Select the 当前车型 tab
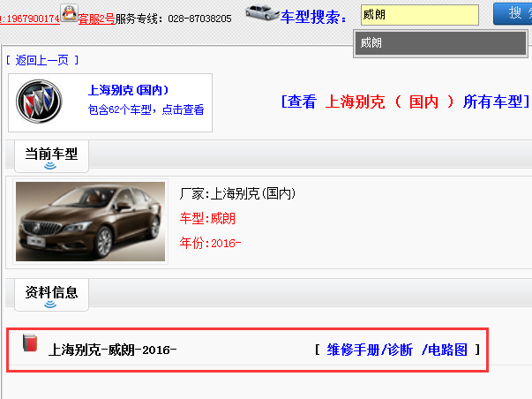The image size is (532, 399). point(51,156)
